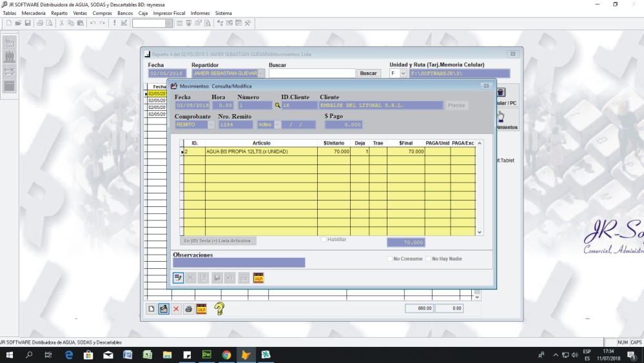The width and height of the screenshot is (644, 363).
Task: Click the top icon in left sidebar
Action: click(10, 43)
